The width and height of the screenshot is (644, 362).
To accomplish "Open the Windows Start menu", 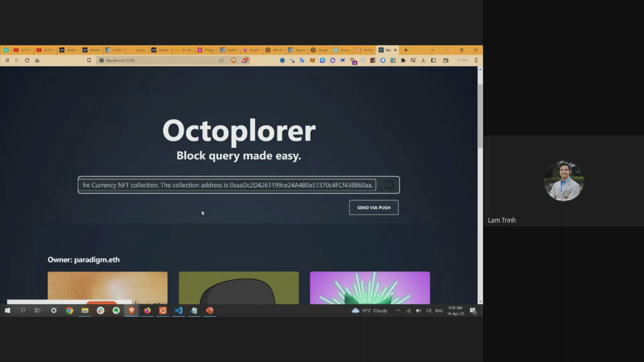I will pos(7,311).
